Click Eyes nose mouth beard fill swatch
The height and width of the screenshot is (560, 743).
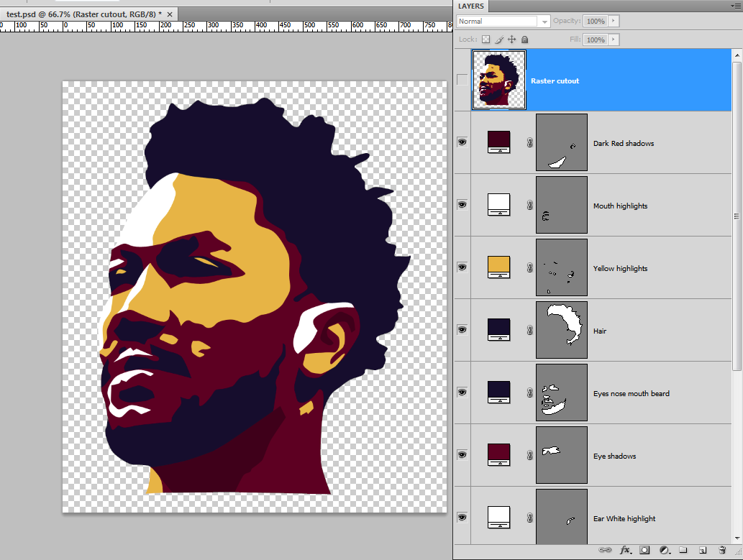tap(499, 393)
